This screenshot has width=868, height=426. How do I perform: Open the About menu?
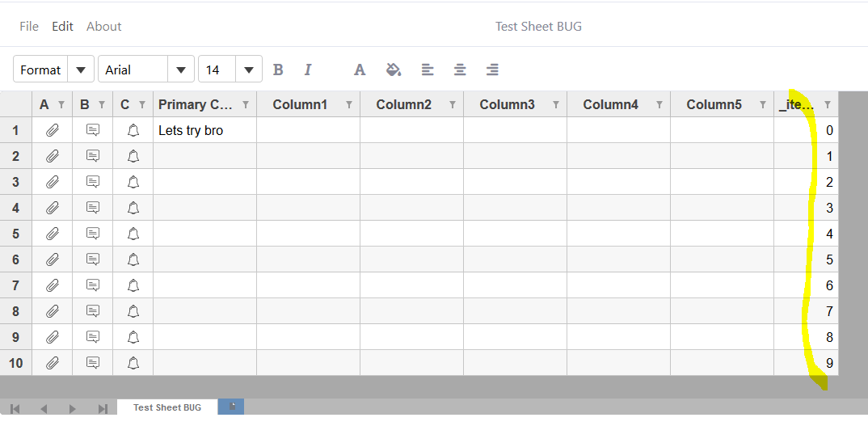pos(104,26)
